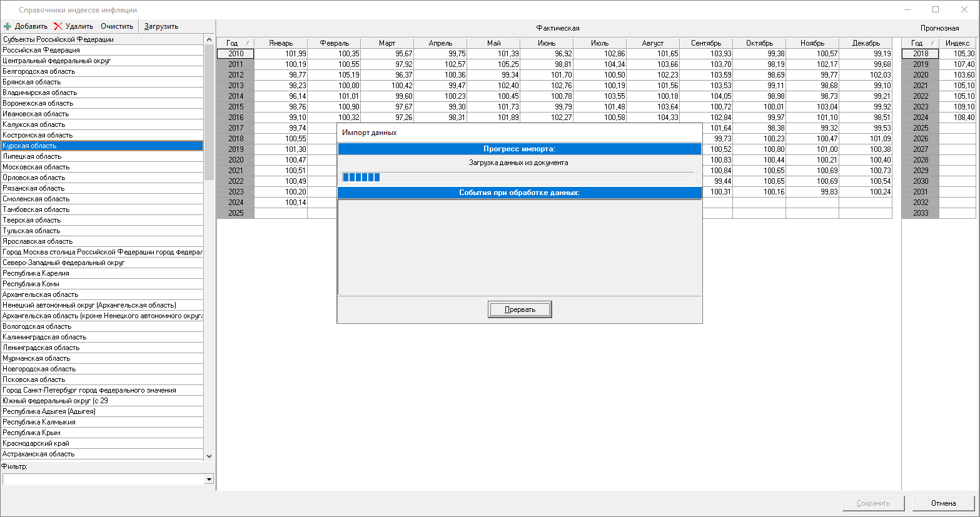Click Загрузить in the toolbar

tap(161, 26)
